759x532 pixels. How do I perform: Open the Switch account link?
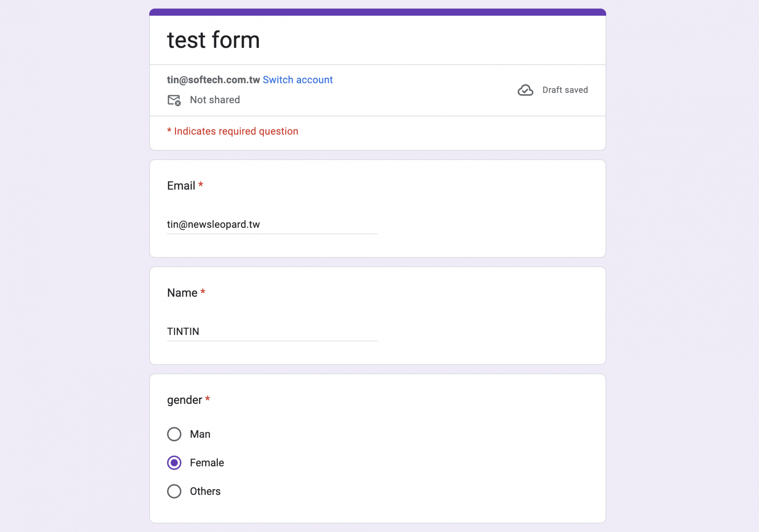click(298, 80)
